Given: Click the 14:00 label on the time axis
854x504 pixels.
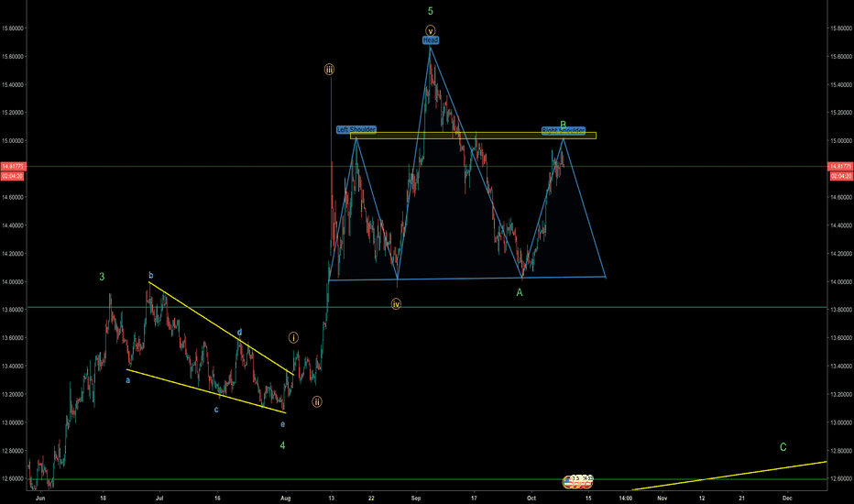Looking at the screenshot, I should pyautogui.click(x=625, y=498).
